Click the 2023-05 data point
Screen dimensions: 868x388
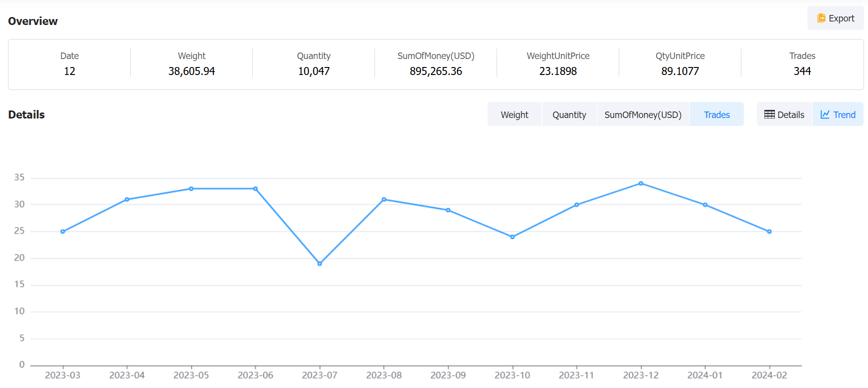click(x=191, y=188)
